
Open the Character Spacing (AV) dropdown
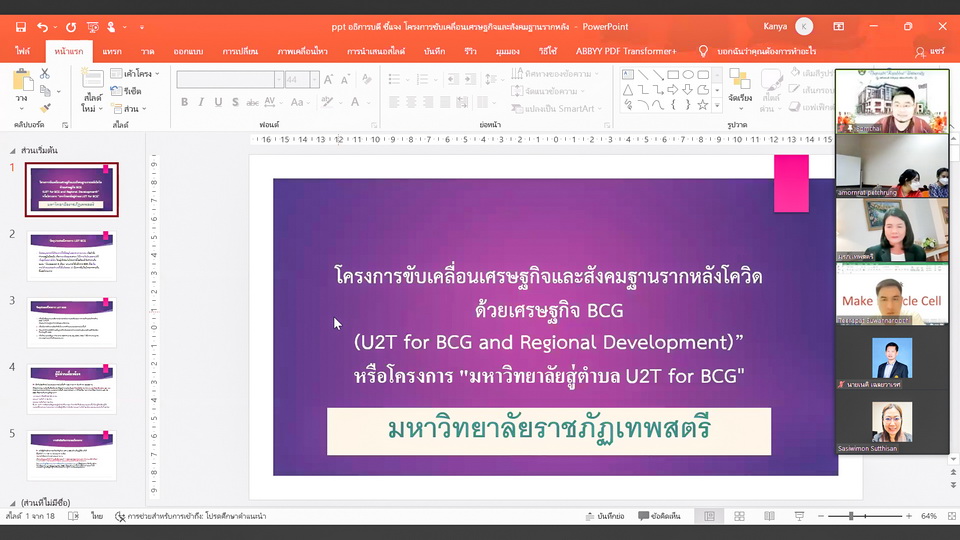click(x=272, y=102)
